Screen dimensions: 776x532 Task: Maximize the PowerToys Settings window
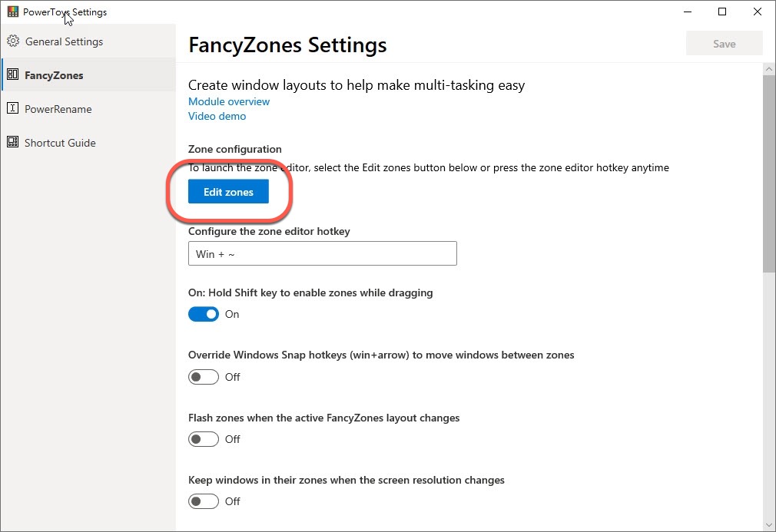722,12
